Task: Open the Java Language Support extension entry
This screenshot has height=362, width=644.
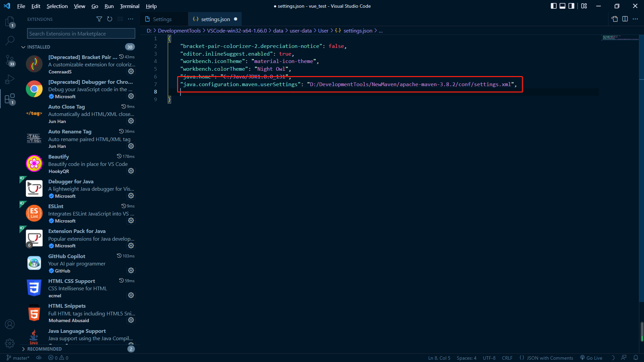Action: (80, 336)
